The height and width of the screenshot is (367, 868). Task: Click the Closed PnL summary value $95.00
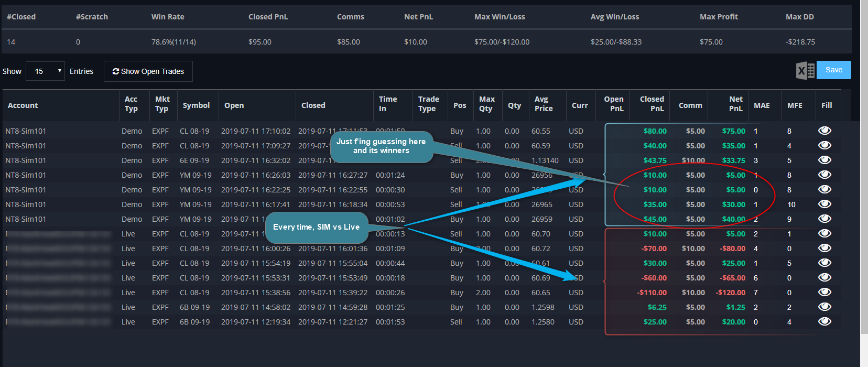coord(260,42)
